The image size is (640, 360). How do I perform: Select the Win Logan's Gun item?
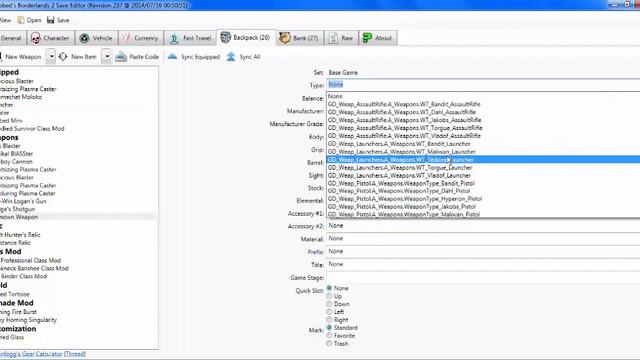click(x=23, y=201)
